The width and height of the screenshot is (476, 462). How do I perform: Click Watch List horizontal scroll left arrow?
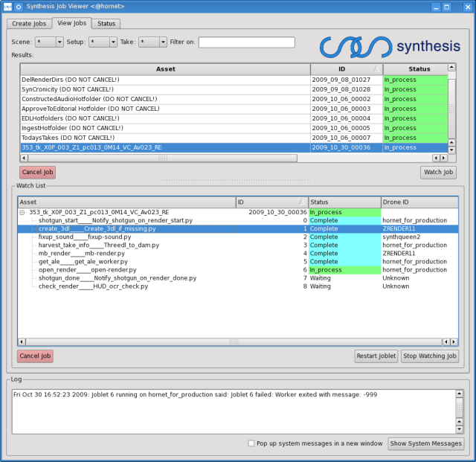pyautogui.click(x=22, y=341)
